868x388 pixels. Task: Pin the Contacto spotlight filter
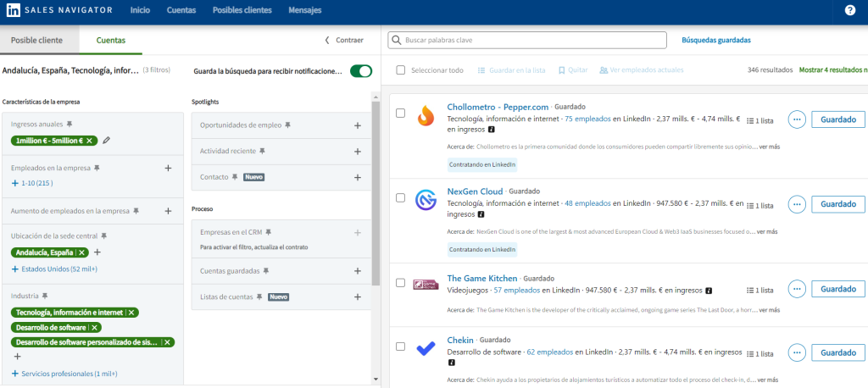[x=235, y=177]
